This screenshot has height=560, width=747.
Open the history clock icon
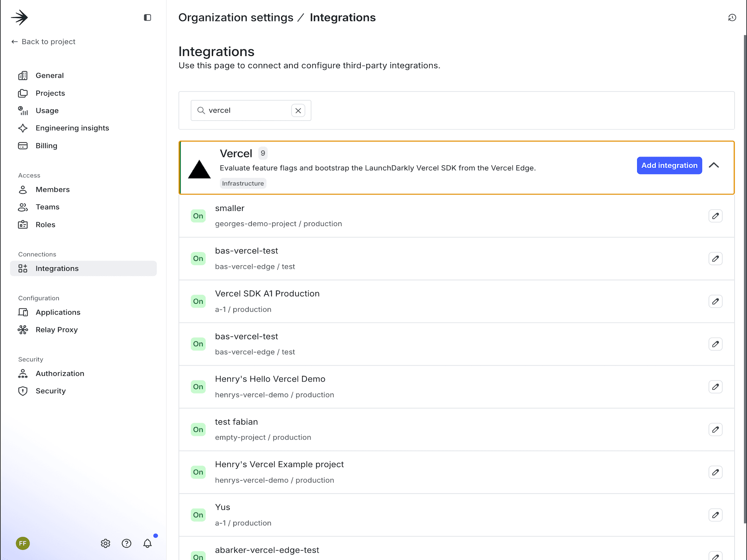coord(732,17)
